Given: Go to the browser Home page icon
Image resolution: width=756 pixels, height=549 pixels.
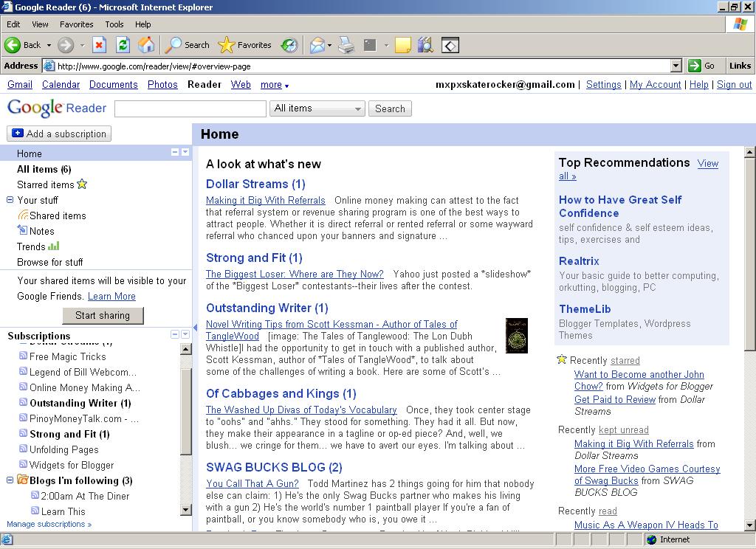Looking at the screenshot, I should point(146,45).
